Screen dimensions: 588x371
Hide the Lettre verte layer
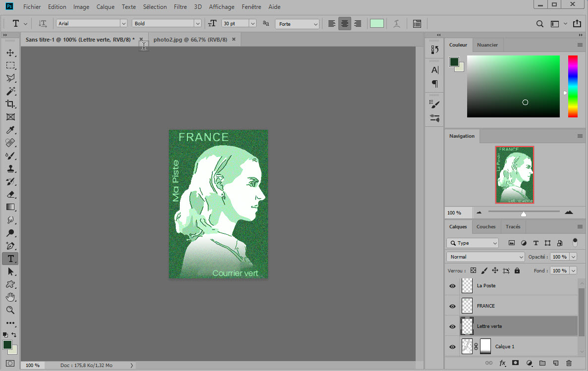click(453, 326)
